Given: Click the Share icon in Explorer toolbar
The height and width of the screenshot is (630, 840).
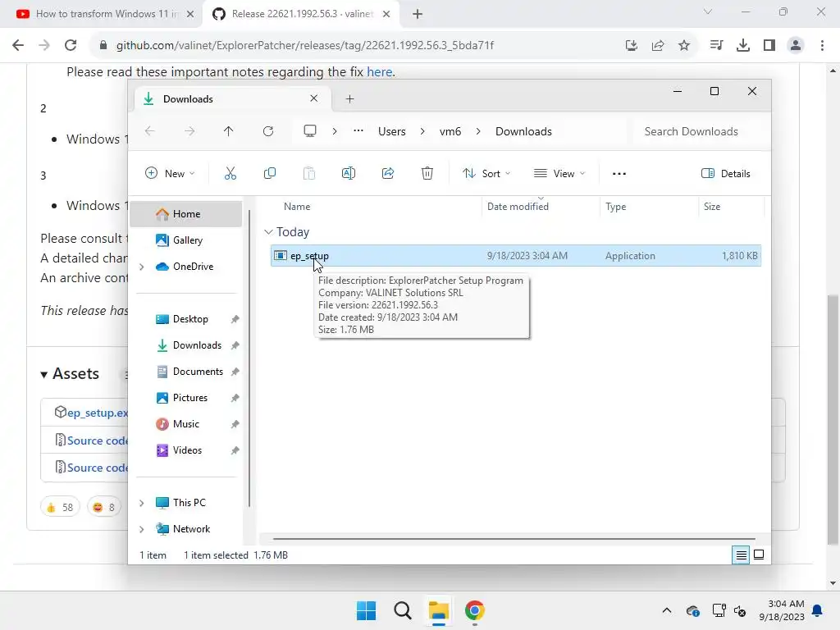Looking at the screenshot, I should 388,174.
